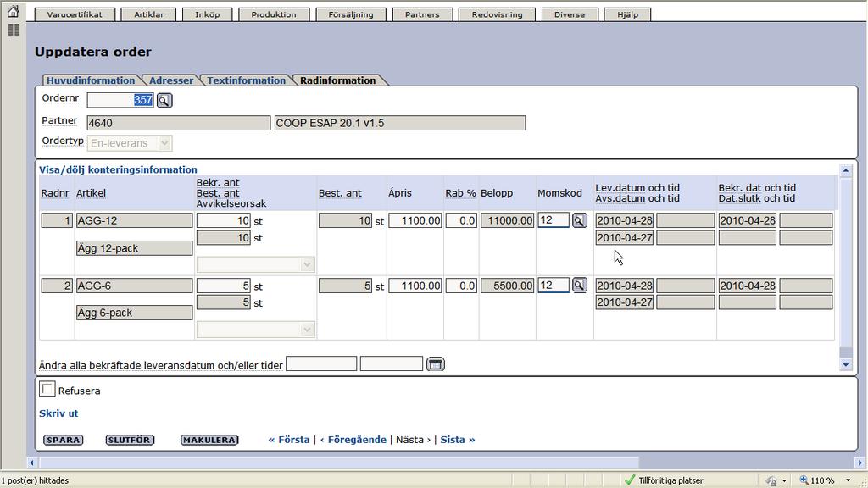Switch to the Huvudinformation tab
This screenshot has width=868, height=488.
[91, 80]
